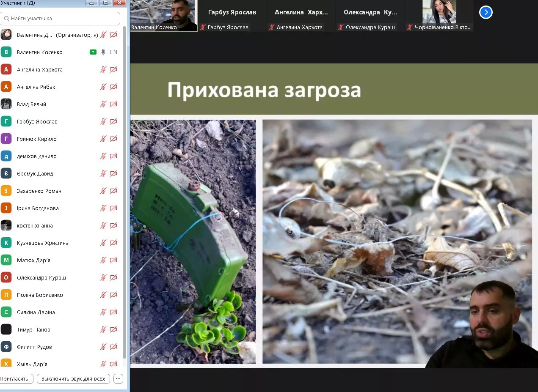Click muted mic icon for Тимур Панов
Viewport: 538px width, 392px height.
tap(103, 329)
